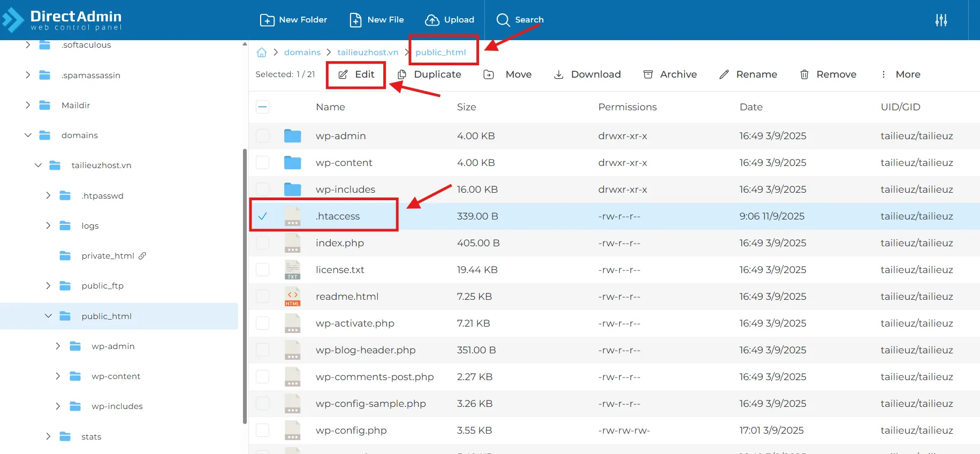Expand the Maildir folder in sidebar
This screenshot has height=454, width=980.
click(28, 105)
